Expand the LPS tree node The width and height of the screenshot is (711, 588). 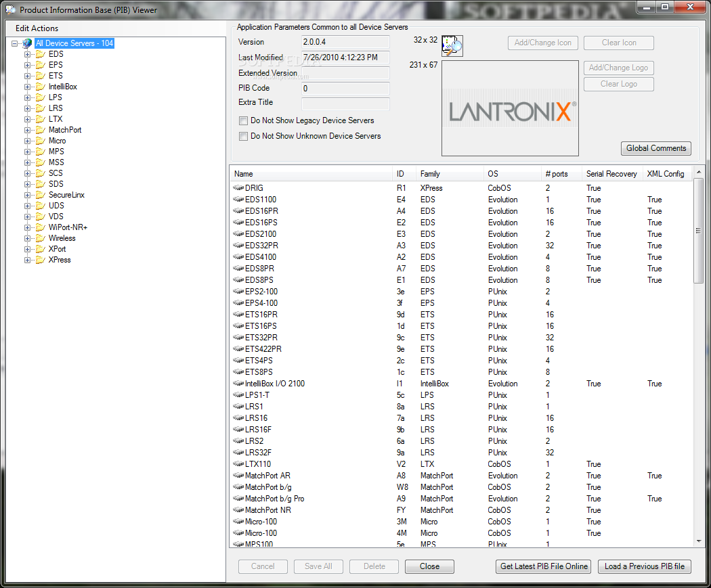pos(27,98)
